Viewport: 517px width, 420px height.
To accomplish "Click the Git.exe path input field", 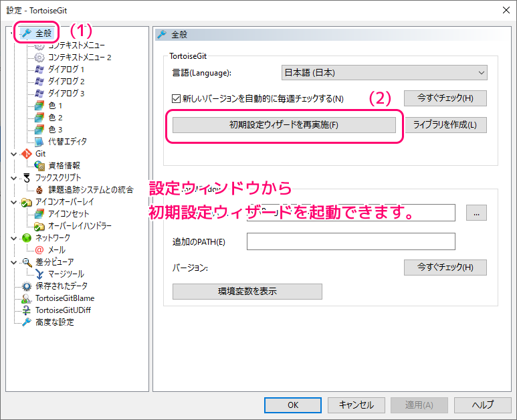I will coord(351,213).
